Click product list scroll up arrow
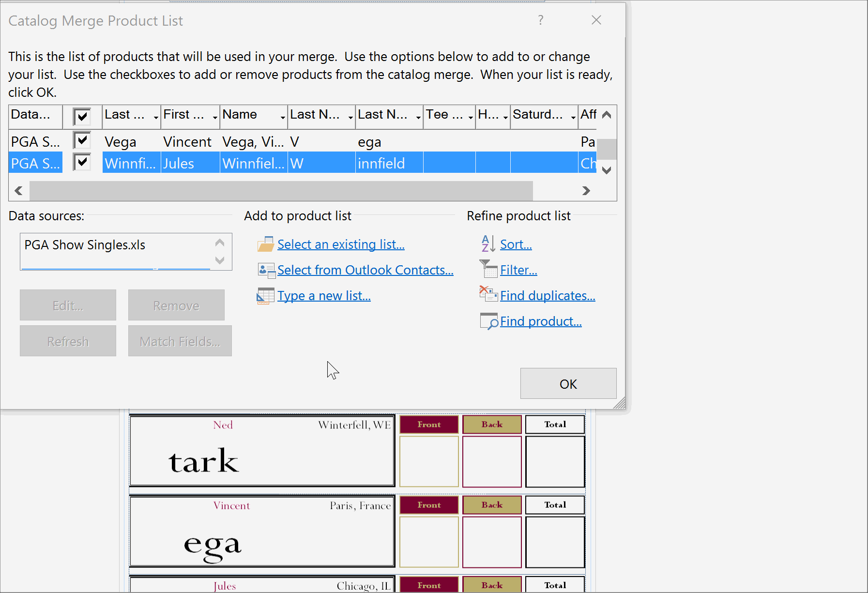Screen dimensions: 868x593 pyautogui.click(x=607, y=115)
